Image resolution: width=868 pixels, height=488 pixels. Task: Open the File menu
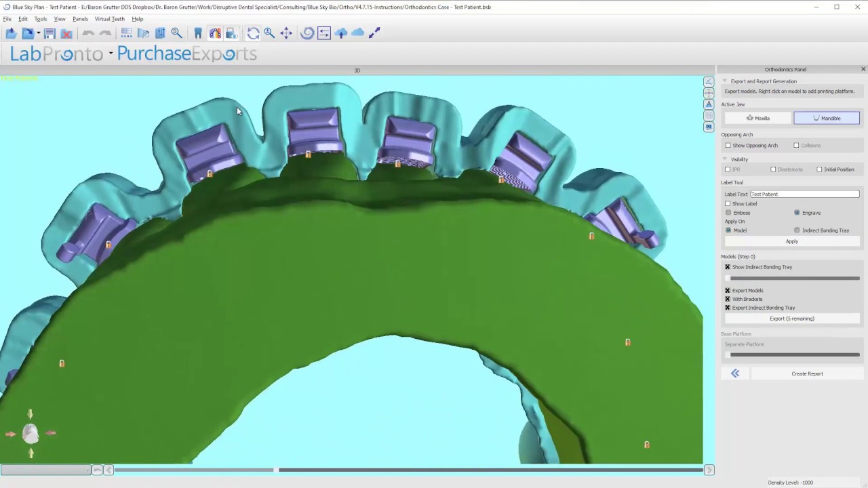click(7, 19)
